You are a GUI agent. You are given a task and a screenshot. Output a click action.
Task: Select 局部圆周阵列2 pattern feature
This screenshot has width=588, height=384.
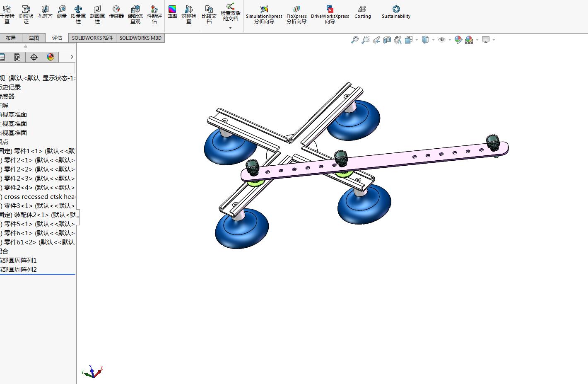(19, 270)
